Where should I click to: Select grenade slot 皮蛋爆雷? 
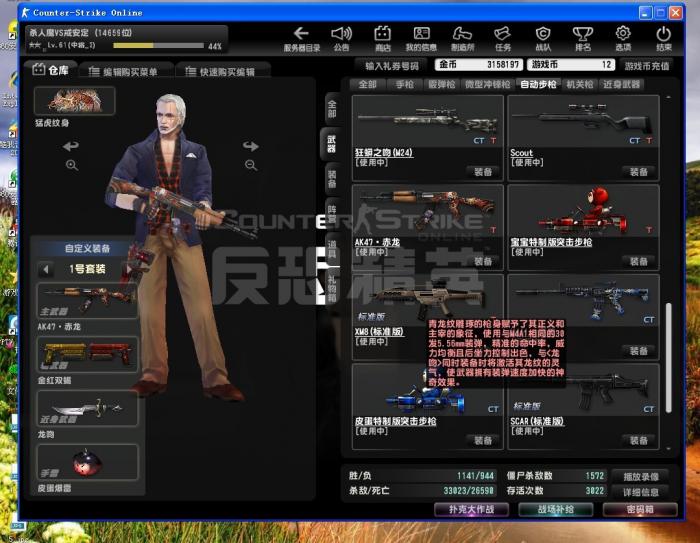point(88,462)
